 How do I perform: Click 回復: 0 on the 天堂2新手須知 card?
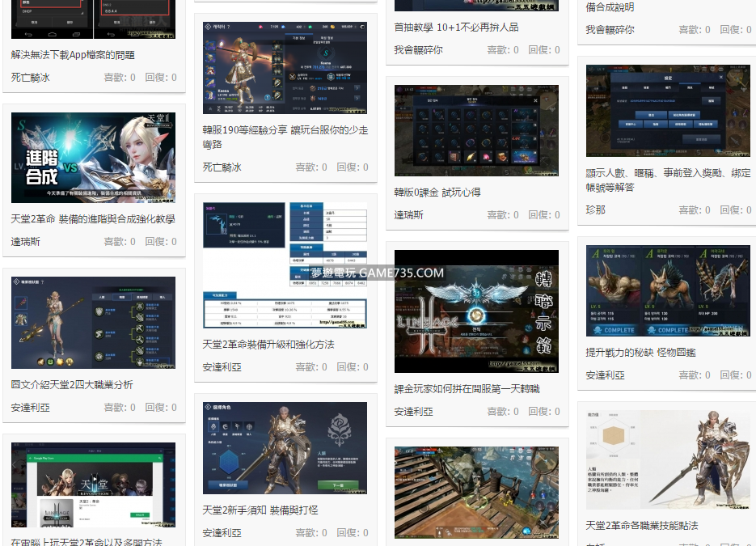pos(353,532)
